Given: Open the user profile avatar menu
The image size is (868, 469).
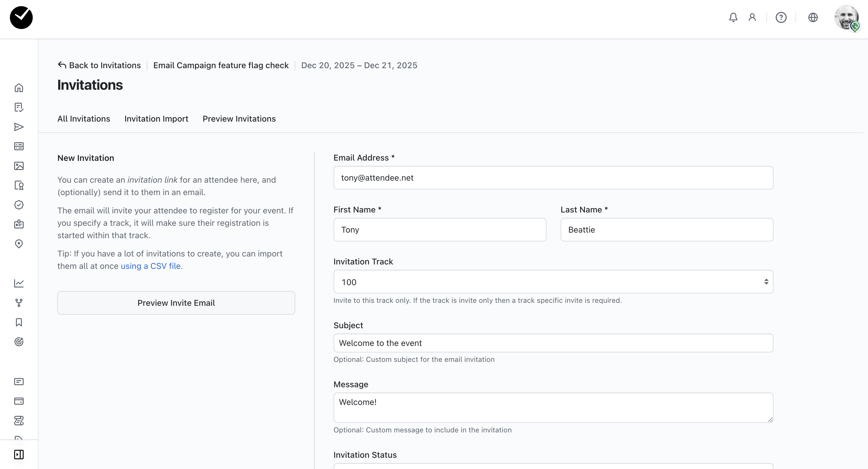Looking at the screenshot, I should click(x=847, y=17).
